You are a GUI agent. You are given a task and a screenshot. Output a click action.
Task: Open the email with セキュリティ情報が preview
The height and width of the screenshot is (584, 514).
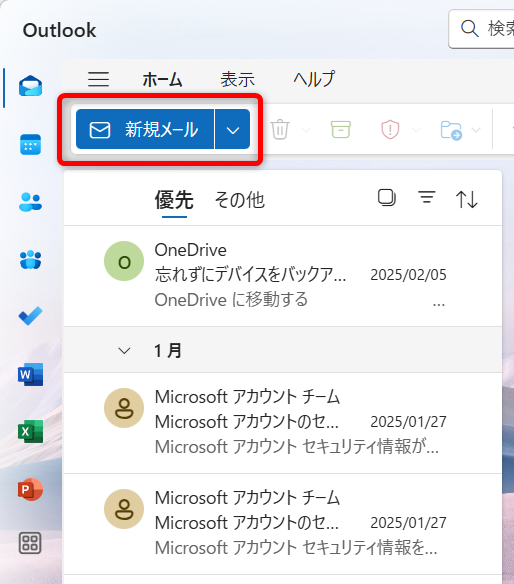(x=283, y=423)
